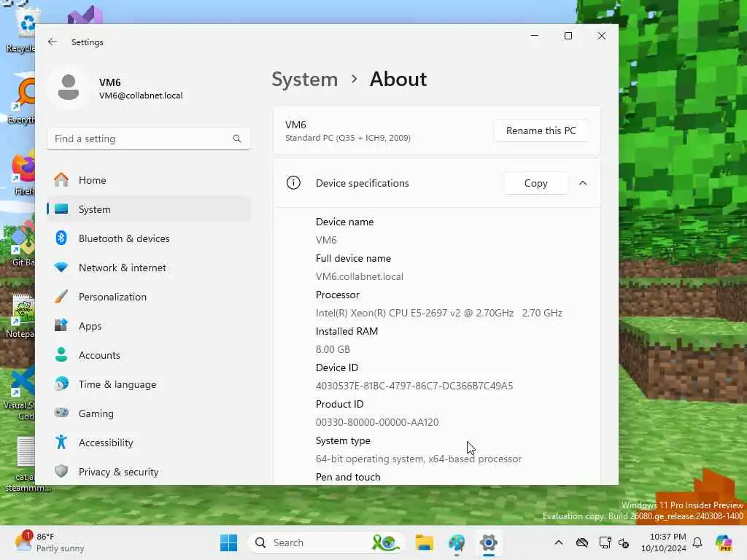The image size is (747, 560).
Task: Click the Network wifi icon in sidebar
Action: [x=61, y=267]
